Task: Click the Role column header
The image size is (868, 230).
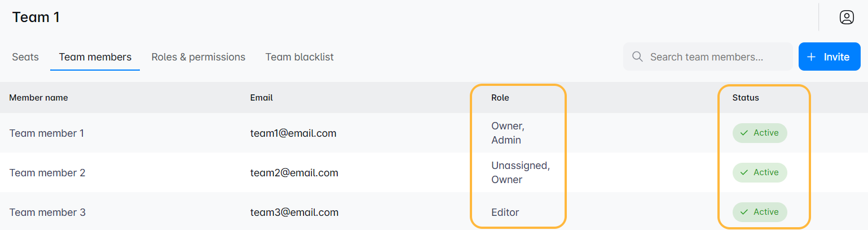Action: click(500, 98)
